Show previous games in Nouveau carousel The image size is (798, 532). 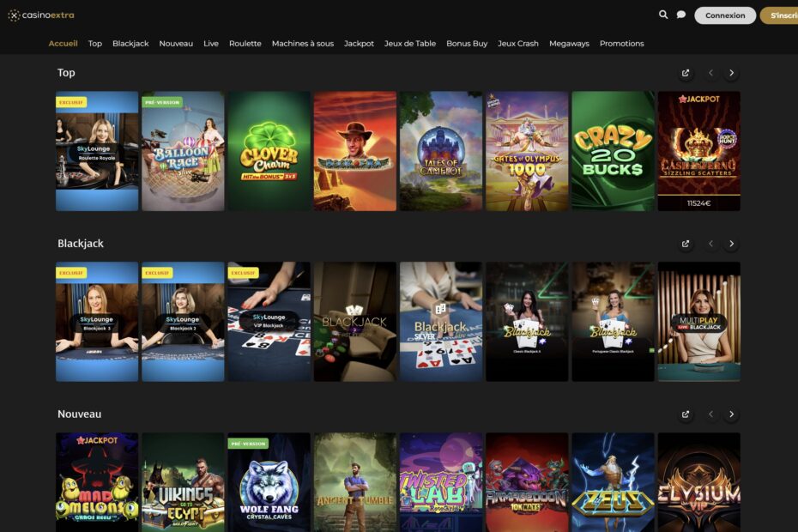(x=711, y=414)
